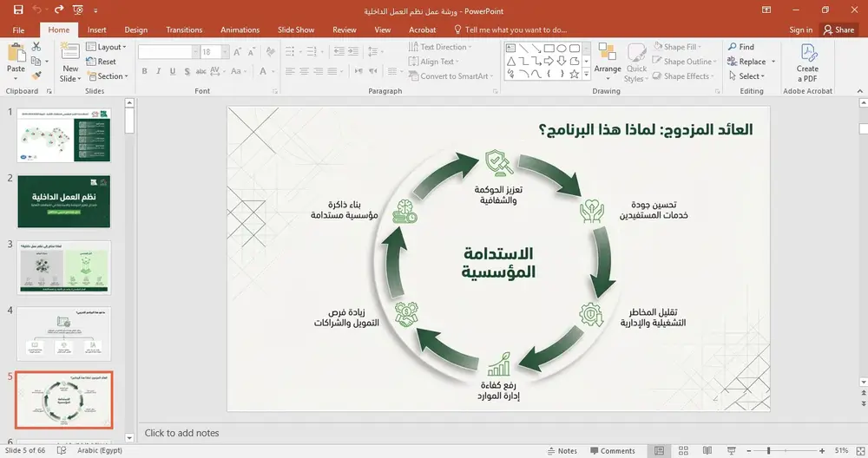Click the Arabic (Egypt) language indicator
868x458 pixels.
click(x=100, y=450)
